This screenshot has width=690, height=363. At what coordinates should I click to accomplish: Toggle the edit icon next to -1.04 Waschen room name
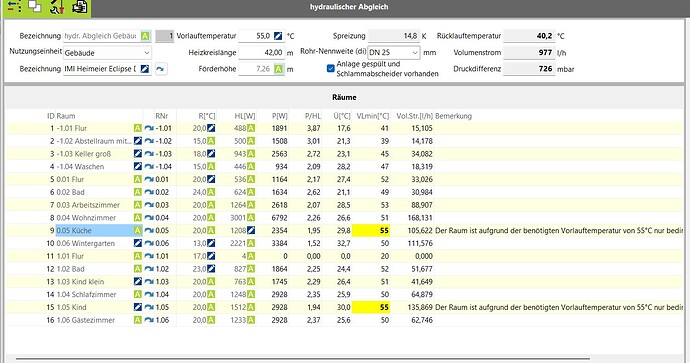(x=138, y=167)
